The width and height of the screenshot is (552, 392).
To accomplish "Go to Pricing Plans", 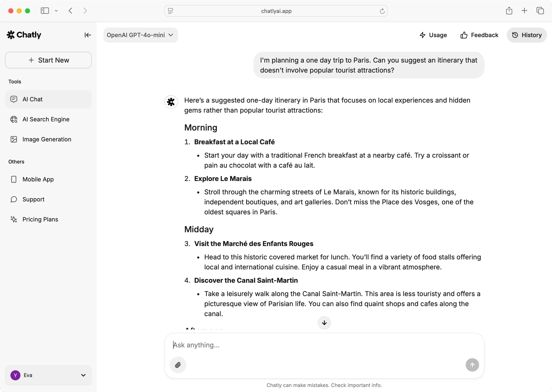I will click(x=40, y=219).
